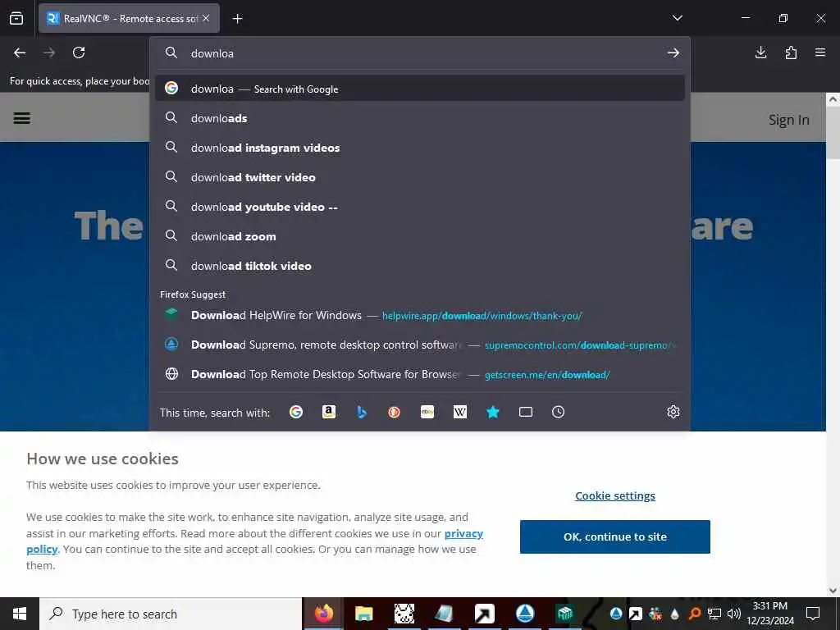Expand the List all tabs chevron
The width and height of the screenshot is (840, 630).
tap(677, 18)
